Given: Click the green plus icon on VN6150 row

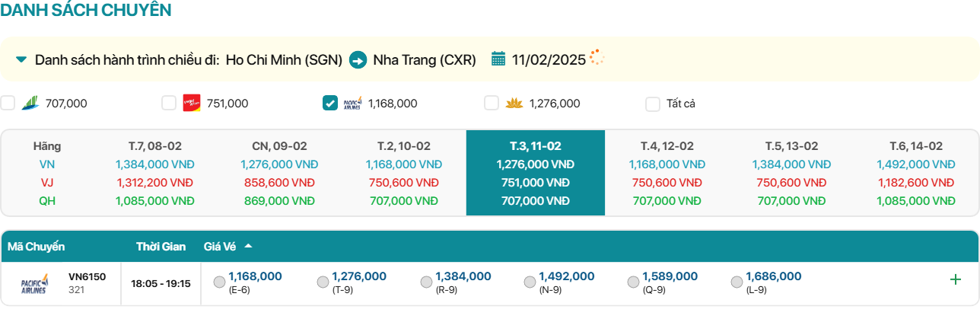Looking at the screenshot, I should tap(955, 279).
